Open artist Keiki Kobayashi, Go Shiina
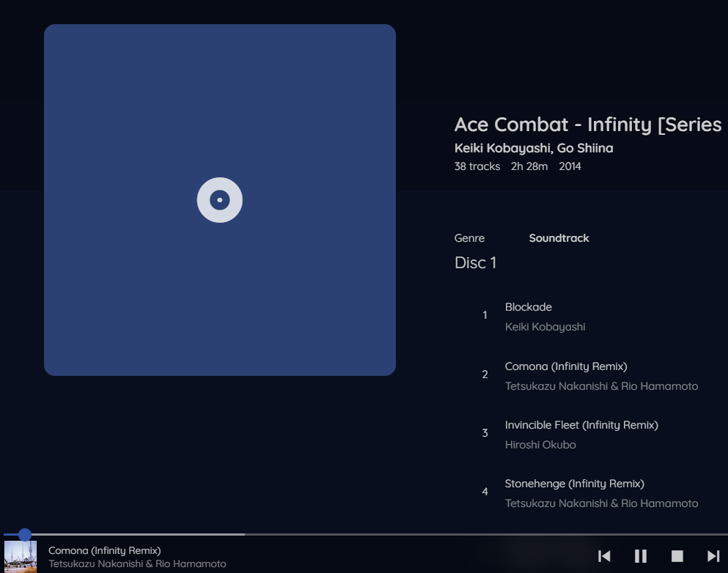 coord(534,148)
